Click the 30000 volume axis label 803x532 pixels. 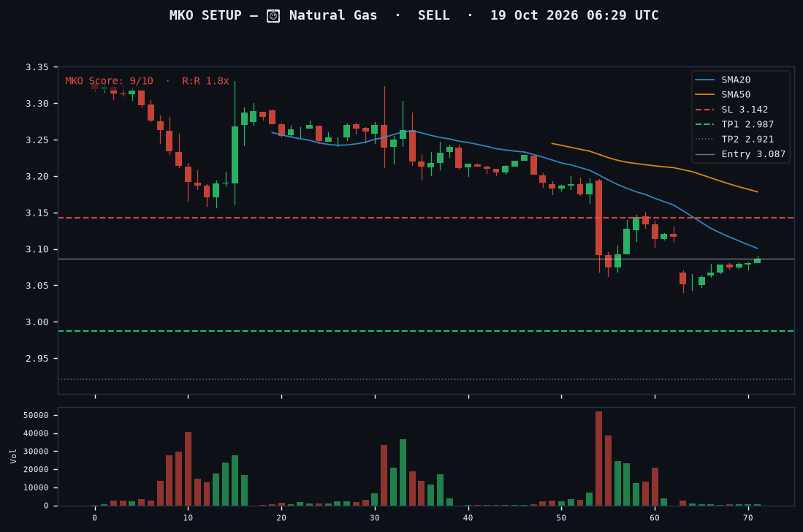tap(36, 452)
